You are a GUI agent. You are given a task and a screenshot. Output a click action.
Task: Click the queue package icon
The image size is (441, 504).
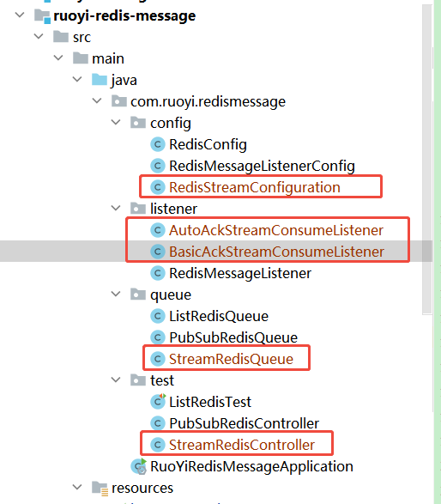138,295
